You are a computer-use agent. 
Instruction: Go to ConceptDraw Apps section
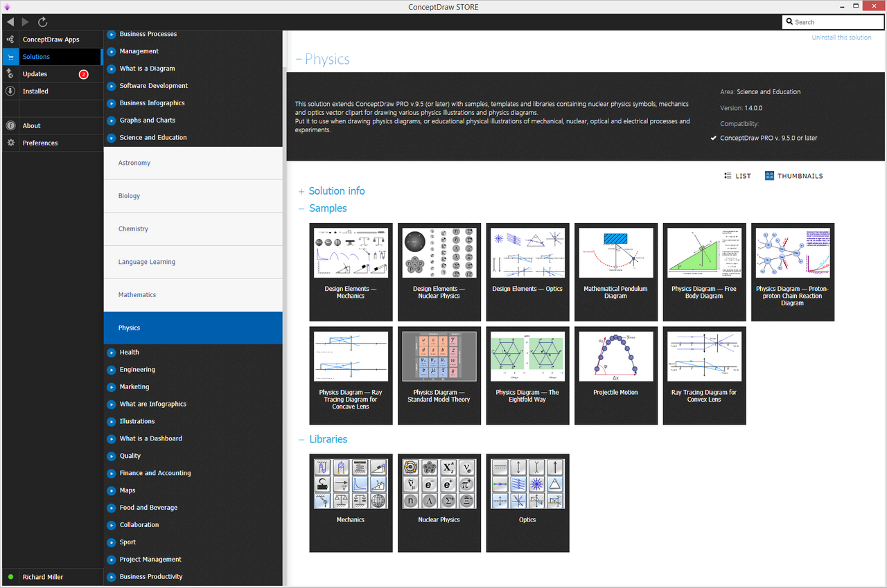tap(51, 39)
